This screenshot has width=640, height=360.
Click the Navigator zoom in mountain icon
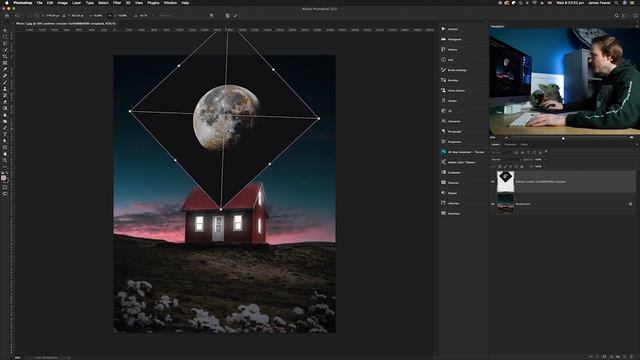click(631, 137)
